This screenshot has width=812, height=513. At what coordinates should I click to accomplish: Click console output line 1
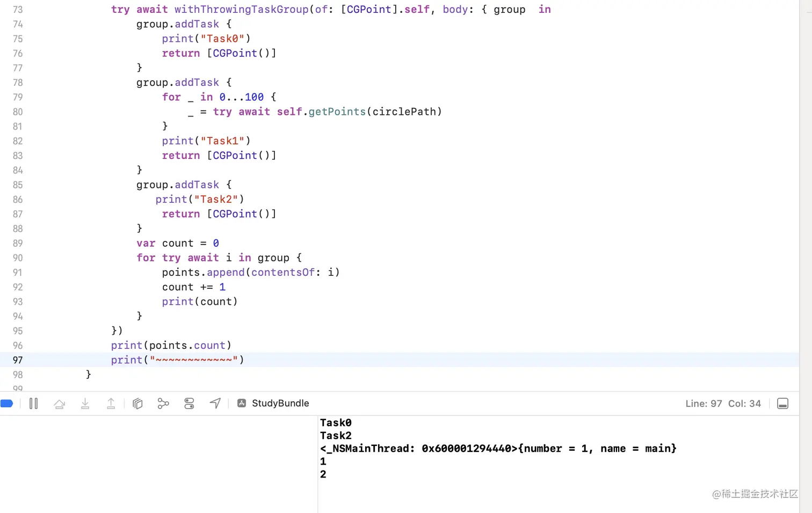(323, 461)
